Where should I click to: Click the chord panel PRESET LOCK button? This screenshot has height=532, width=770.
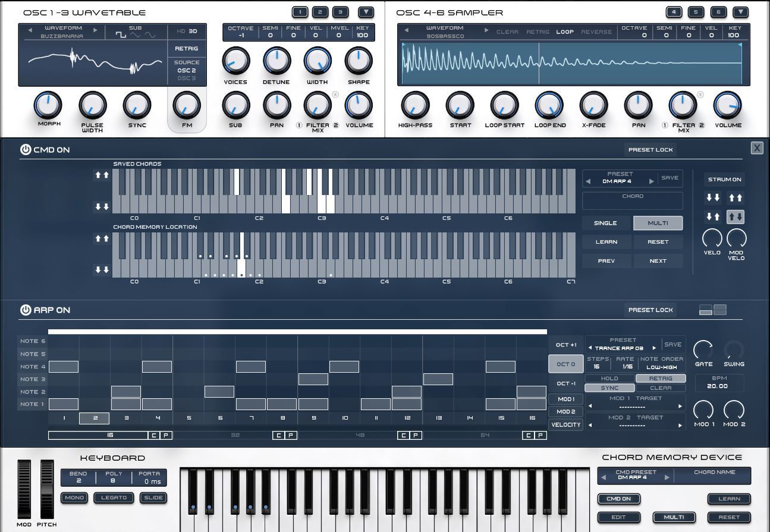tap(650, 150)
